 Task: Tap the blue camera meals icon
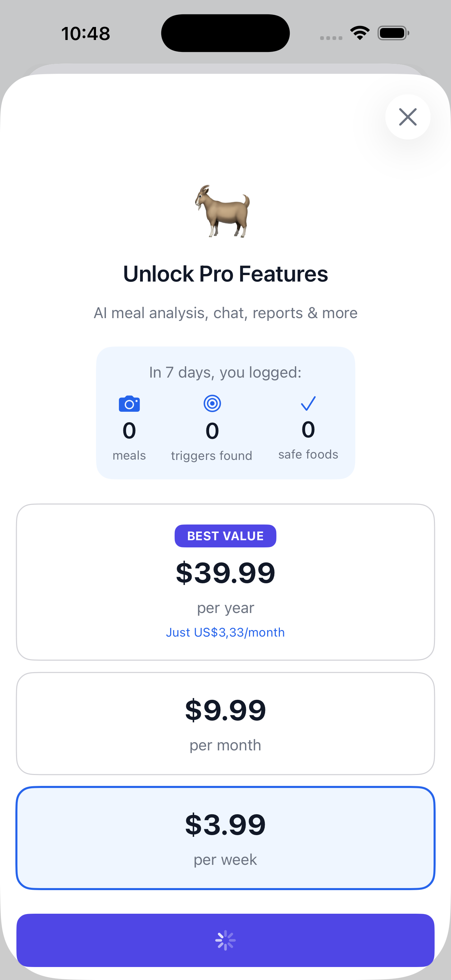coord(129,404)
